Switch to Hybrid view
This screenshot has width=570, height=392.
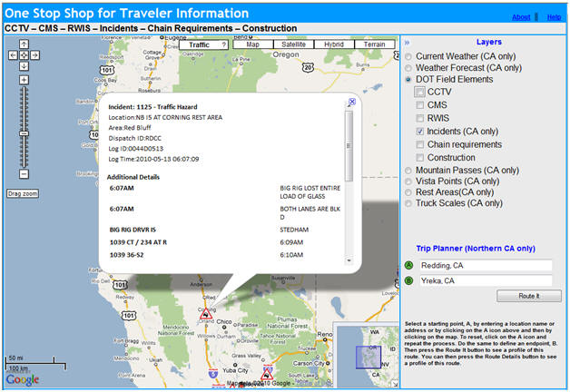334,44
